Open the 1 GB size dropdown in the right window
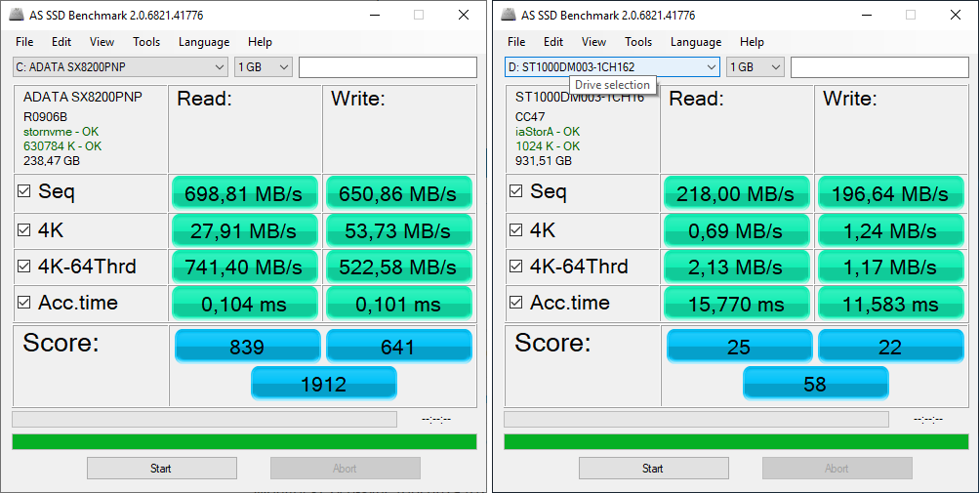980x493 pixels. (755, 66)
